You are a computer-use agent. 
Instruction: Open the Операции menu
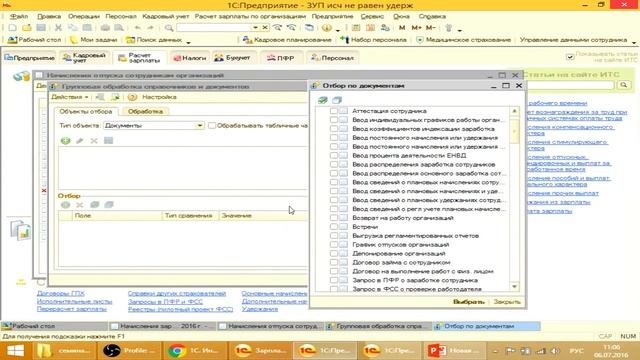click(84, 16)
